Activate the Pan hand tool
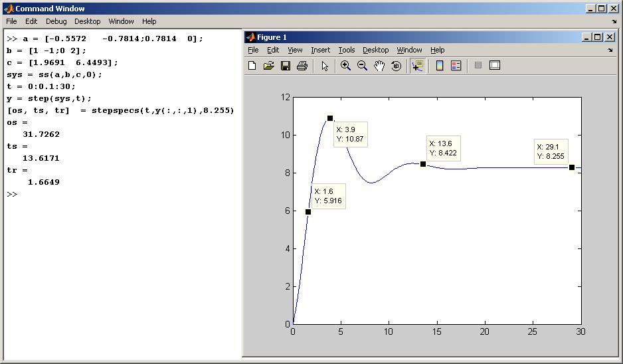This screenshot has height=364, width=623. pyautogui.click(x=379, y=66)
